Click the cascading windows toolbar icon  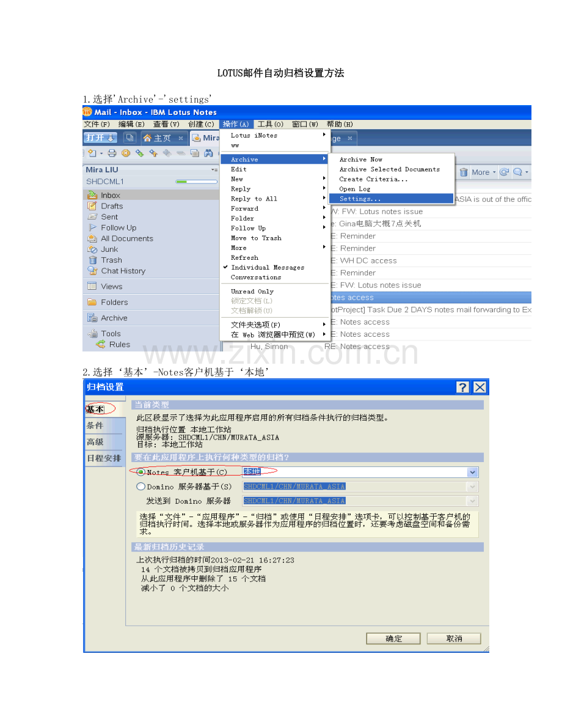click(x=195, y=153)
